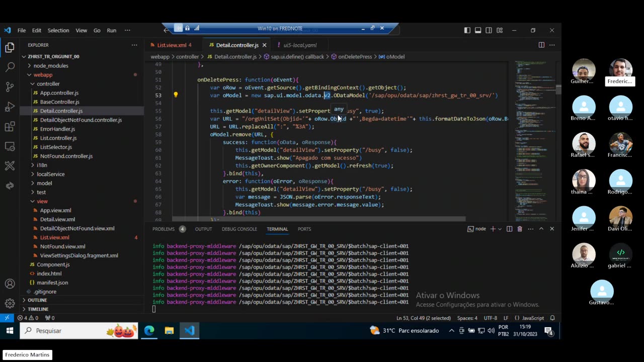Switch to the DEBUG CONSOLE panel tab
This screenshot has height=362, width=644.
tap(239, 229)
